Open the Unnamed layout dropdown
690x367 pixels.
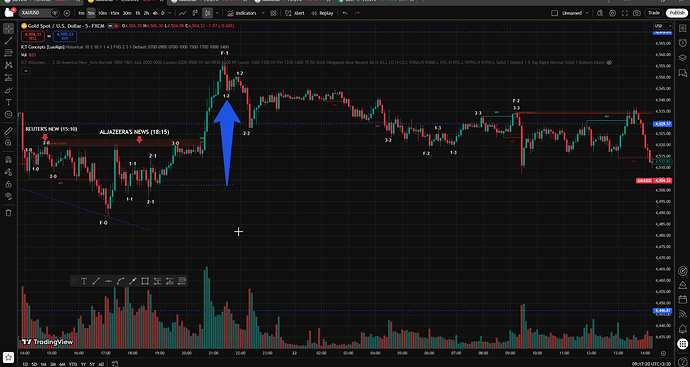[572, 13]
